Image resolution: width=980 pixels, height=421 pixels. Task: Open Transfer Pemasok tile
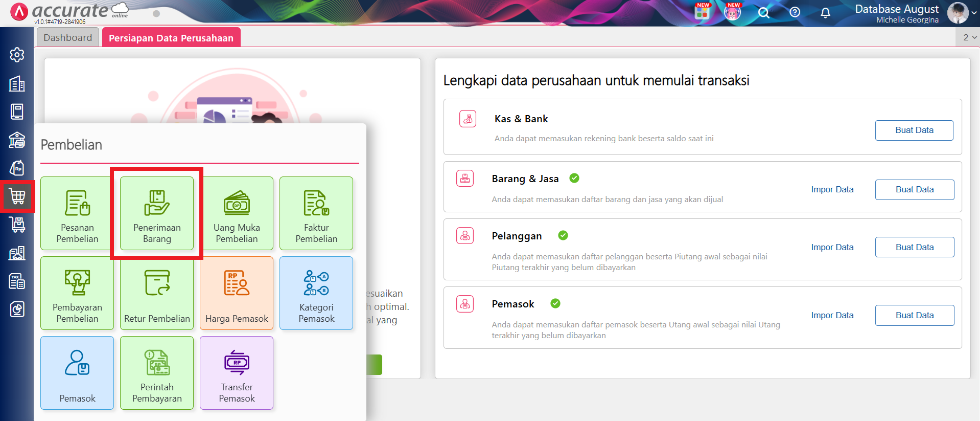click(237, 373)
